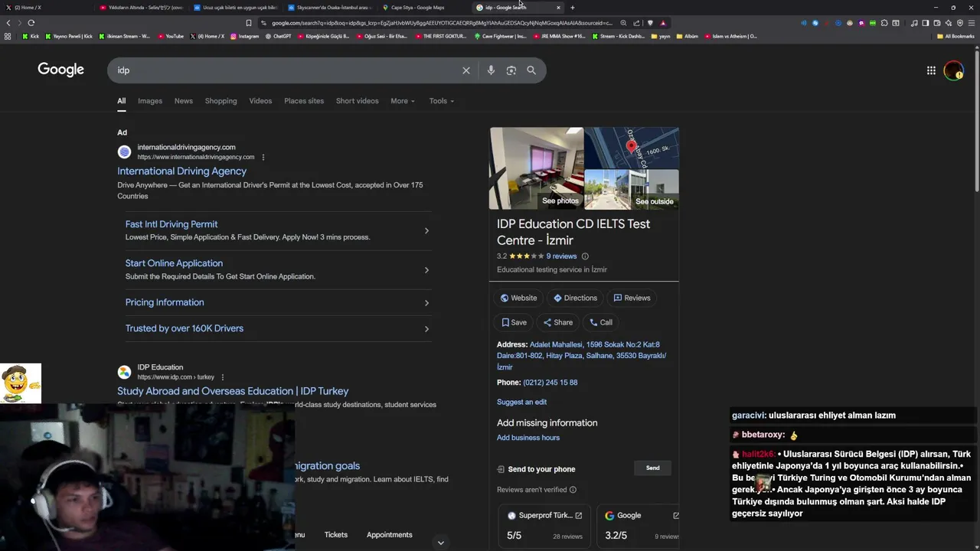Open the International Driving Agency ad title
This screenshot has width=980, height=551.
181,171
